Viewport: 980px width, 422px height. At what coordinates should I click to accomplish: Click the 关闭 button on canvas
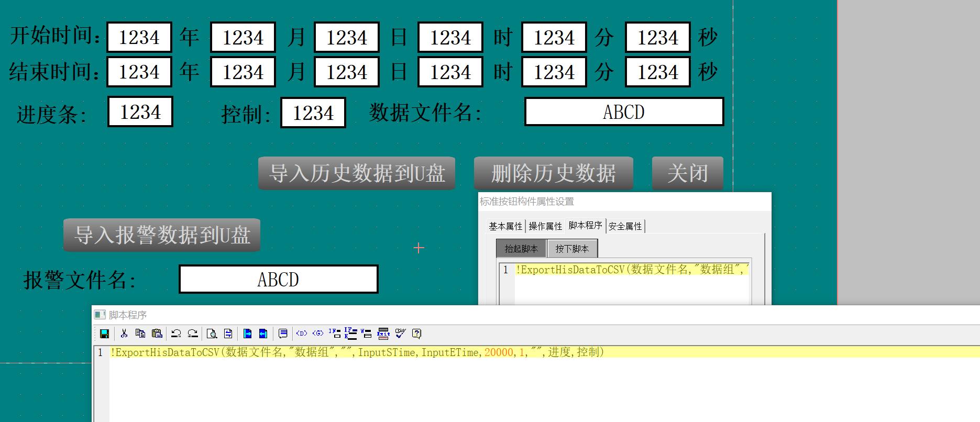pyautogui.click(x=688, y=173)
